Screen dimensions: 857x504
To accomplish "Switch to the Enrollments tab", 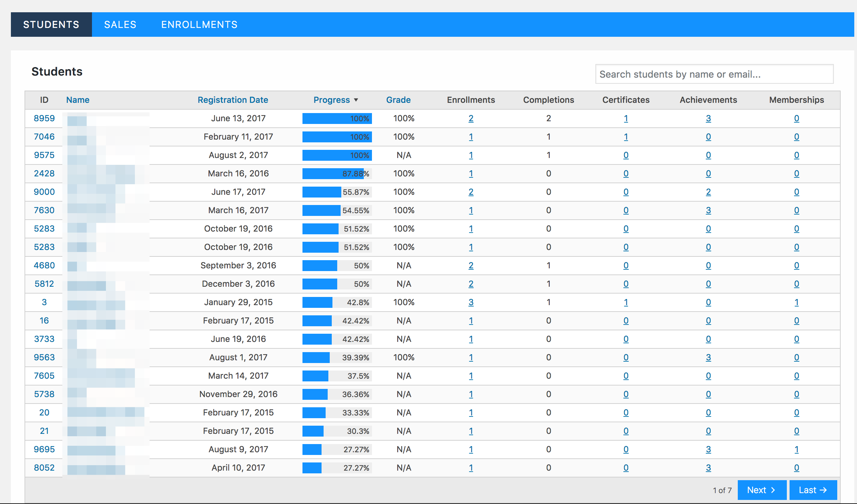I will tap(199, 25).
